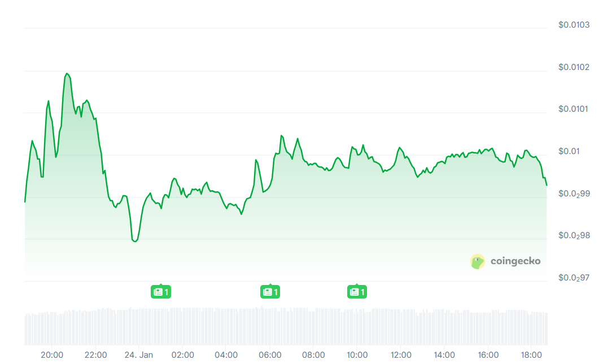Click the lowest price label ending in 97
The image size is (603, 364).
point(574,278)
